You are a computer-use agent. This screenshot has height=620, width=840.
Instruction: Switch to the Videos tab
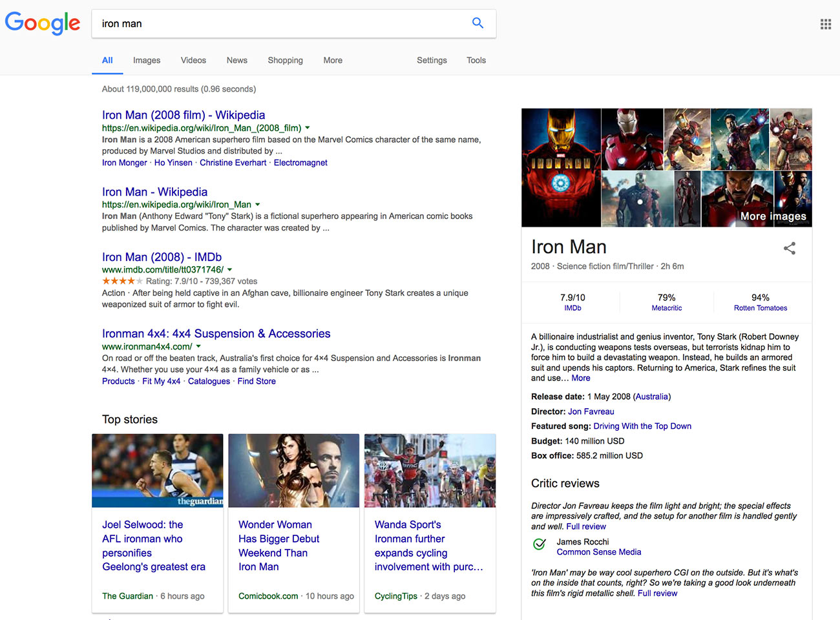(x=193, y=60)
